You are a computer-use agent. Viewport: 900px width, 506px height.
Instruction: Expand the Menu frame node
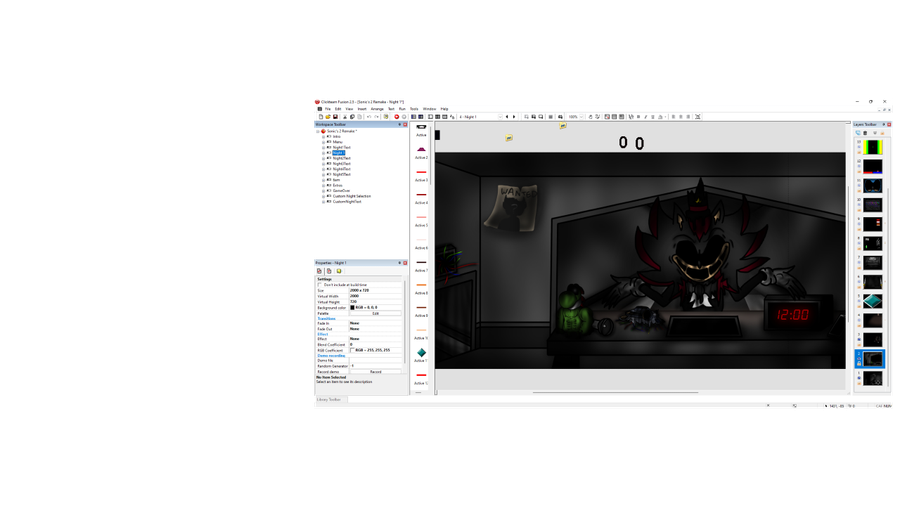[x=323, y=142]
